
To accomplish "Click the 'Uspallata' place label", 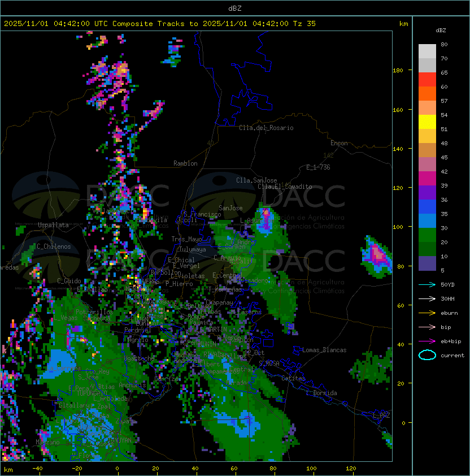I will pos(53,225).
